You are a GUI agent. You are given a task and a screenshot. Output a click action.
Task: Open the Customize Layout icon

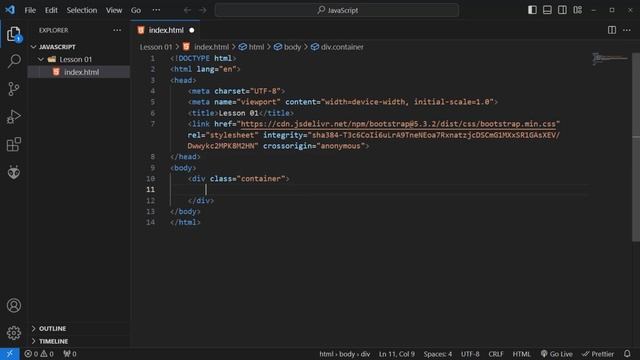click(x=577, y=10)
